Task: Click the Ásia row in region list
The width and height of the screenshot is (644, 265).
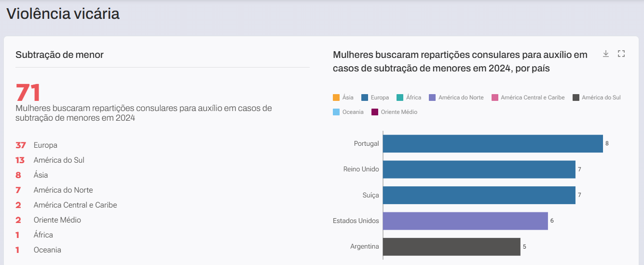Action: (x=31, y=175)
